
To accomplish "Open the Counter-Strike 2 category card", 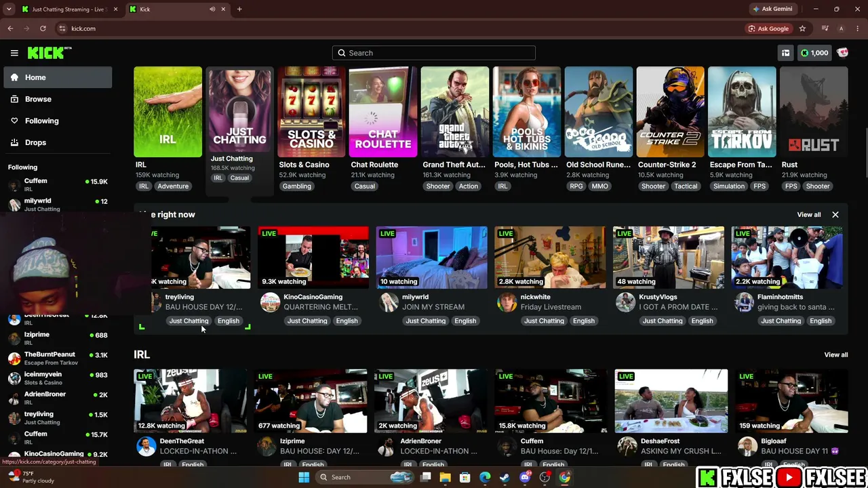I will [670, 112].
